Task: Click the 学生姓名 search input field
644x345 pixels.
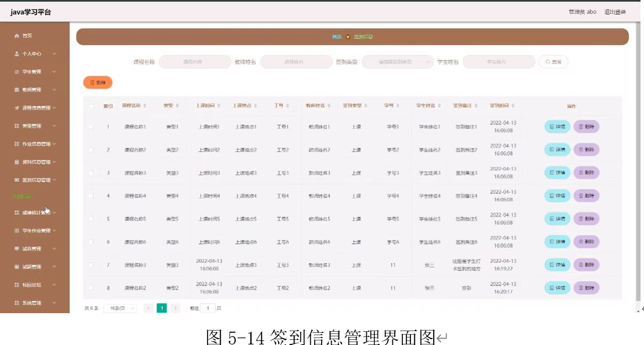Action: pyautogui.click(x=499, y=62)
